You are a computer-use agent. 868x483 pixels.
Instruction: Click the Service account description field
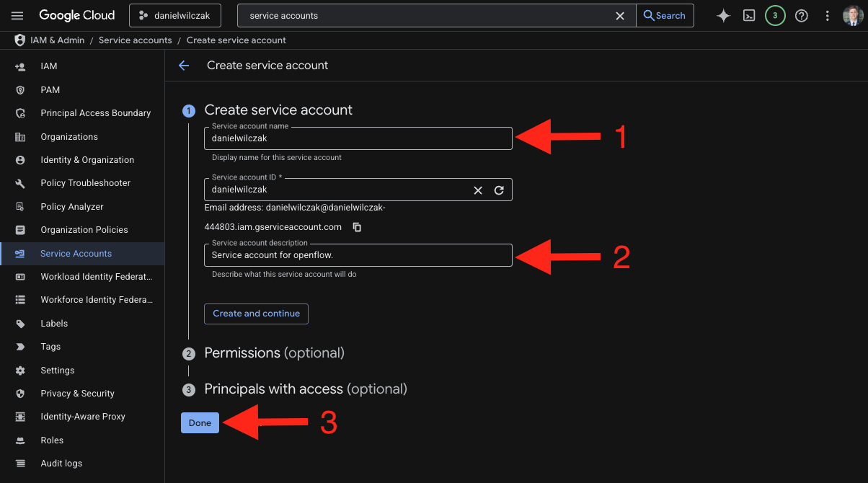pos(358,255)
